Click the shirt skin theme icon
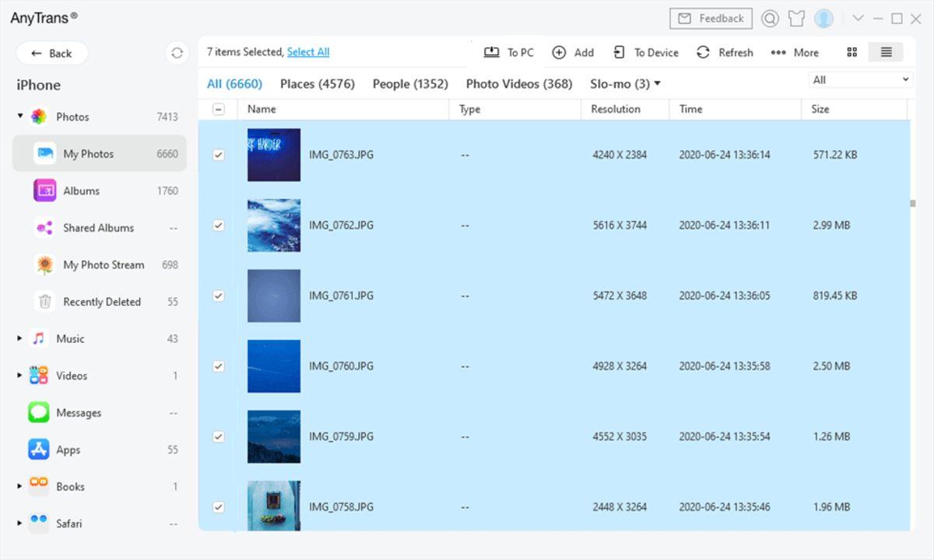The width and height of the screenshot is (934, 560). pos(796,19)
